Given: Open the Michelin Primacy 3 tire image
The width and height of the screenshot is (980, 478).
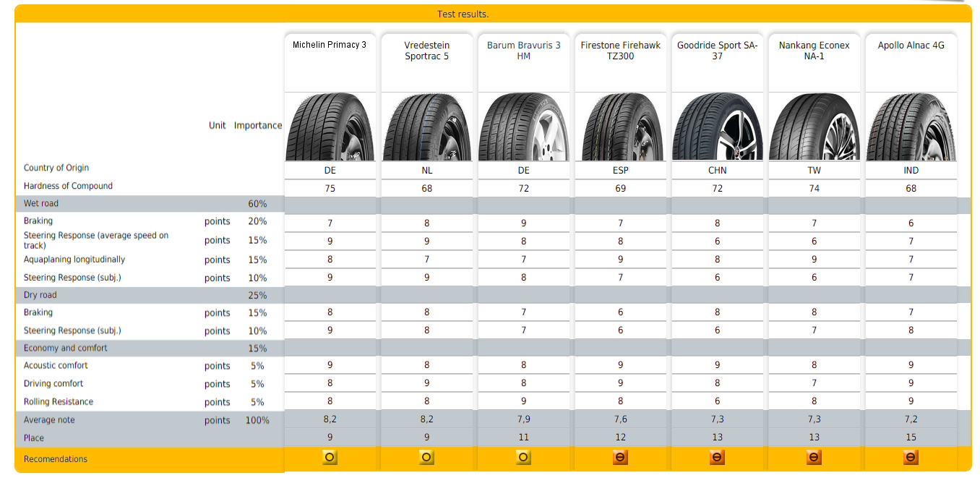Looking at the screenshot, I should [x=330, y=127].
